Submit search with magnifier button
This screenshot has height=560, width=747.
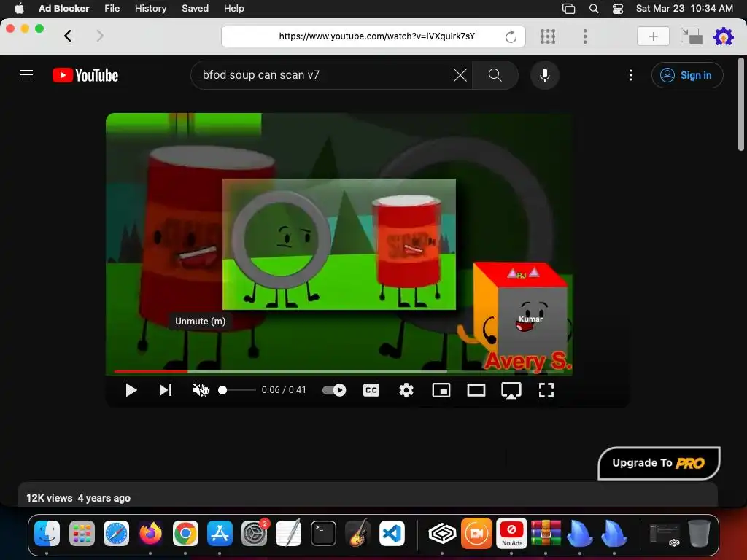click(x=495, y=75)
